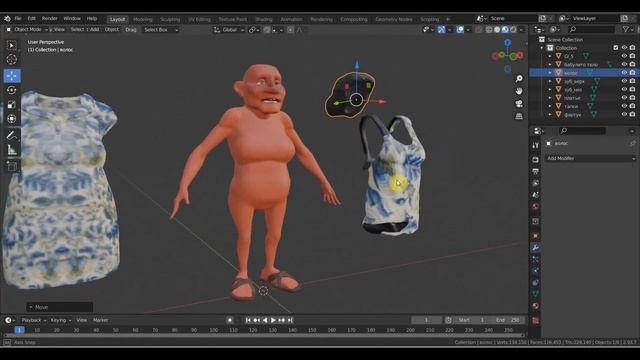The height and width of the screenshot is (360, 640).
Task: Open the World properties tab icon
Action: (x=536, y=207)
